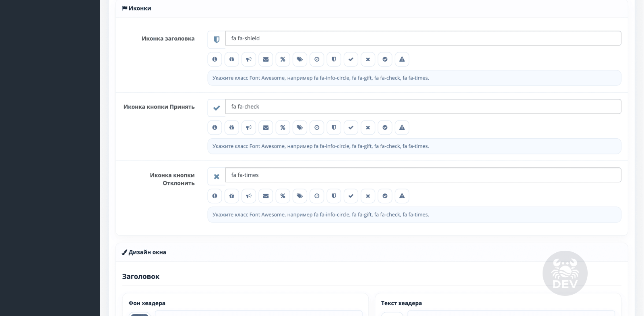Click the 'Дизайн окна' section header

click(144, 252)
